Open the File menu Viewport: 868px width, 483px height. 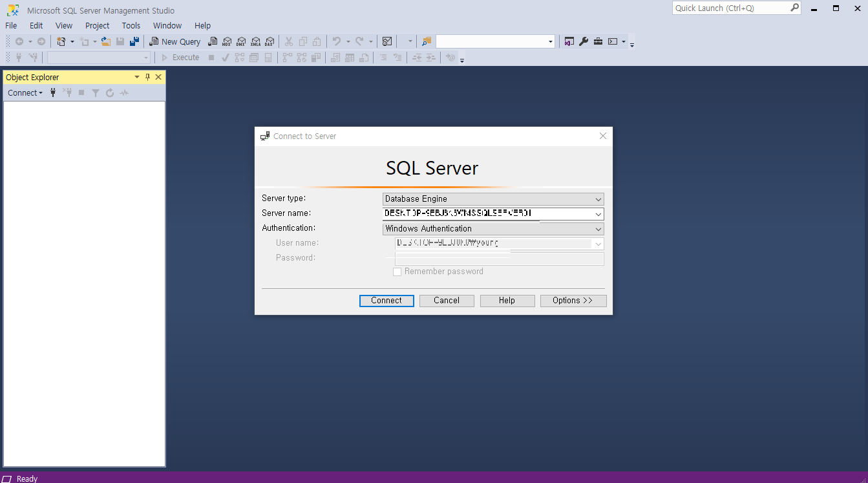point(11,25)
